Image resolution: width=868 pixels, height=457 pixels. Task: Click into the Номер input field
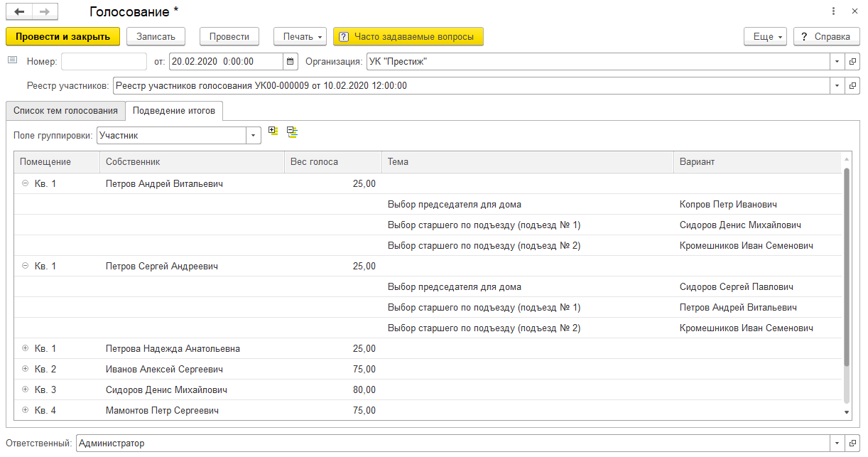pyautogui.click(x=104, y=62)
